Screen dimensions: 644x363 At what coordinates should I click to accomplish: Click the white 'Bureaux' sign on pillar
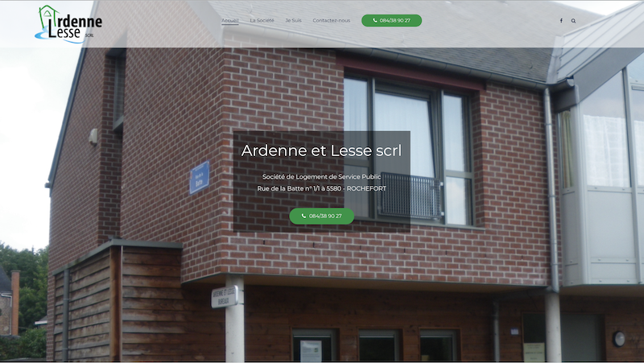coord(225,296)
